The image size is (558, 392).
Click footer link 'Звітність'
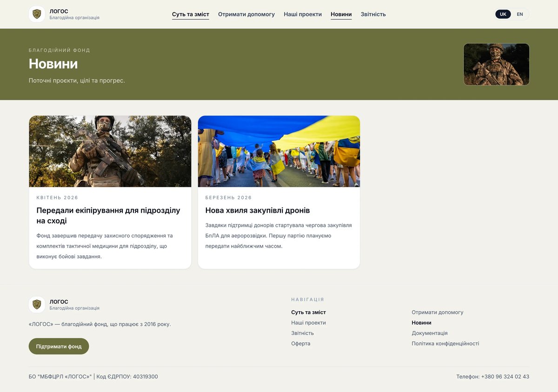pos(303,333)
